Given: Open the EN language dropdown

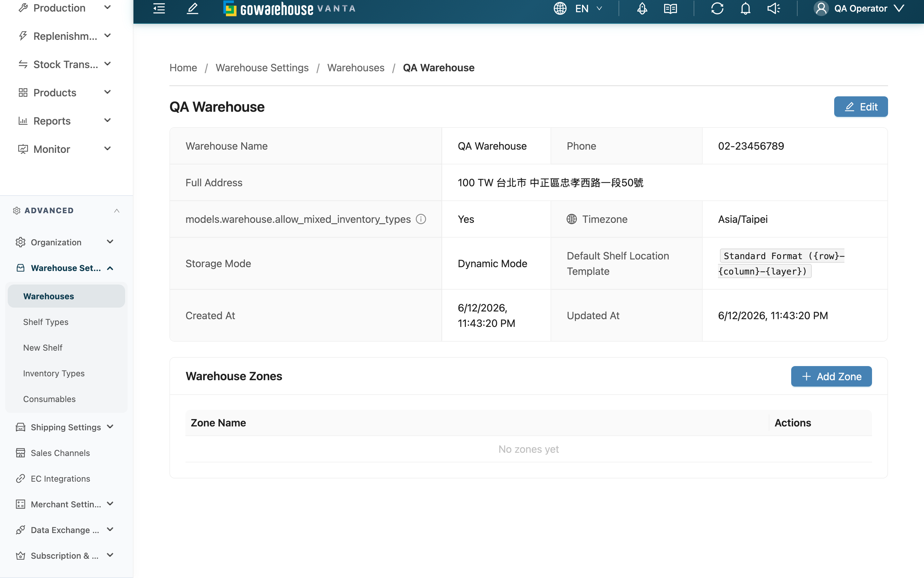Looking at the screenshot, I should pyautogui.click(x=588, y=8).
